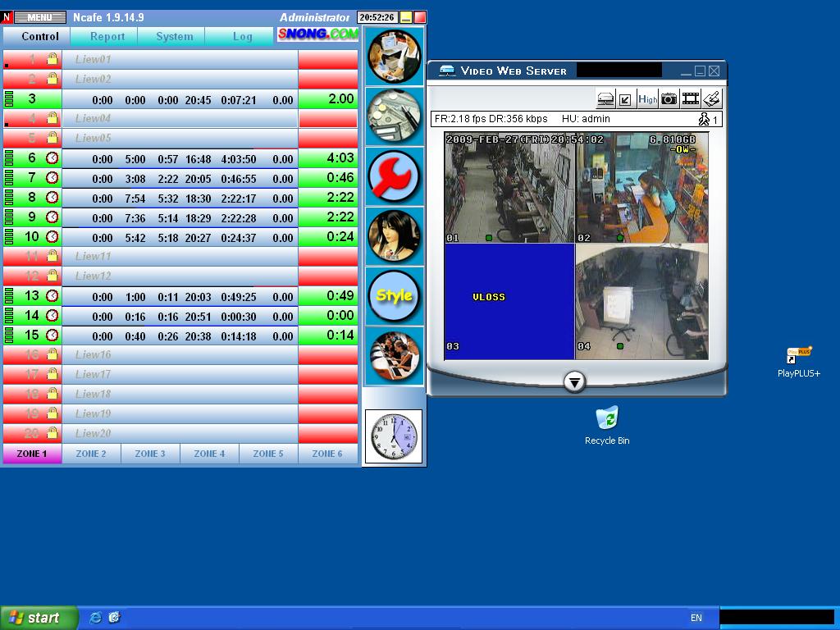Click the 0:49 time value for station 13

click(340, 295)
